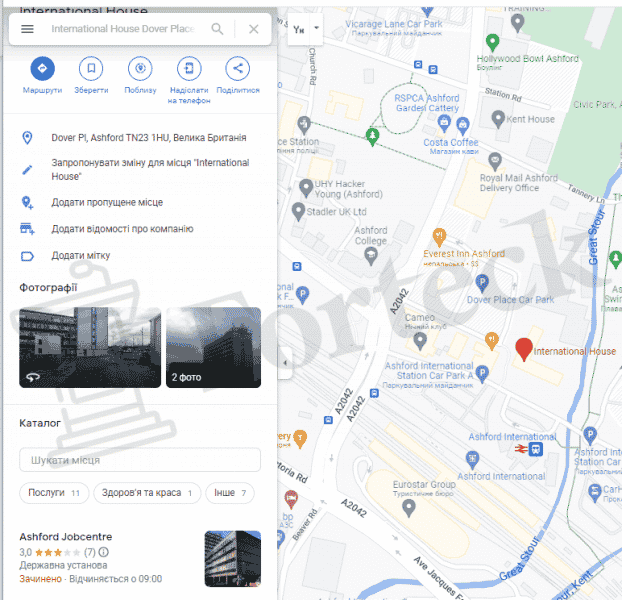This screenshot has width=622, height=600.
Task: Click the green tree park marker
Action: (x=372, y=137)
